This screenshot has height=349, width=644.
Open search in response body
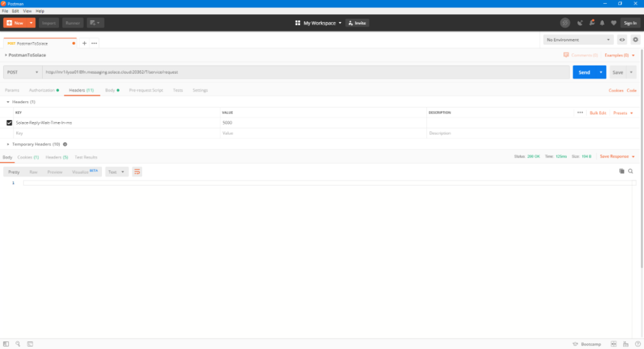point(630,171)
